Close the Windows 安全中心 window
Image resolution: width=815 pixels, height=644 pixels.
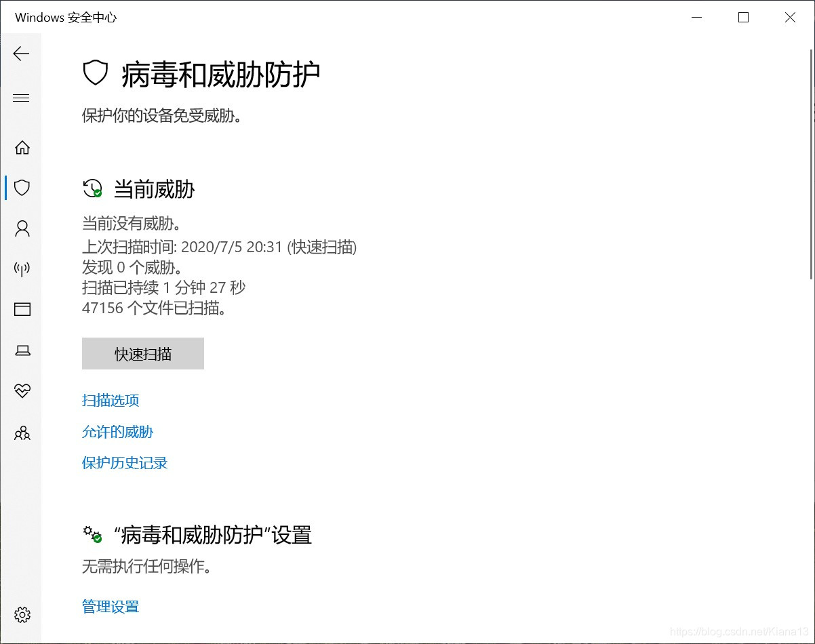click(790, 18)
